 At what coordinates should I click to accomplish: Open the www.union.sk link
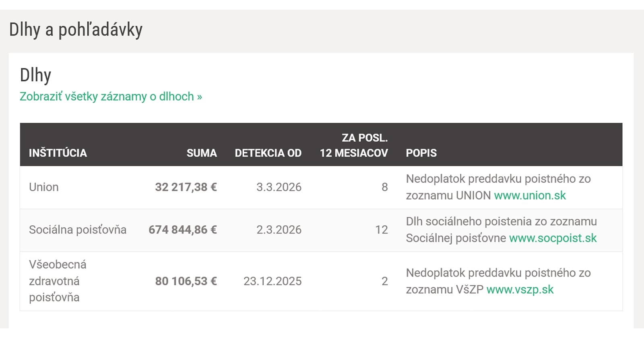[x=530, y=196]
